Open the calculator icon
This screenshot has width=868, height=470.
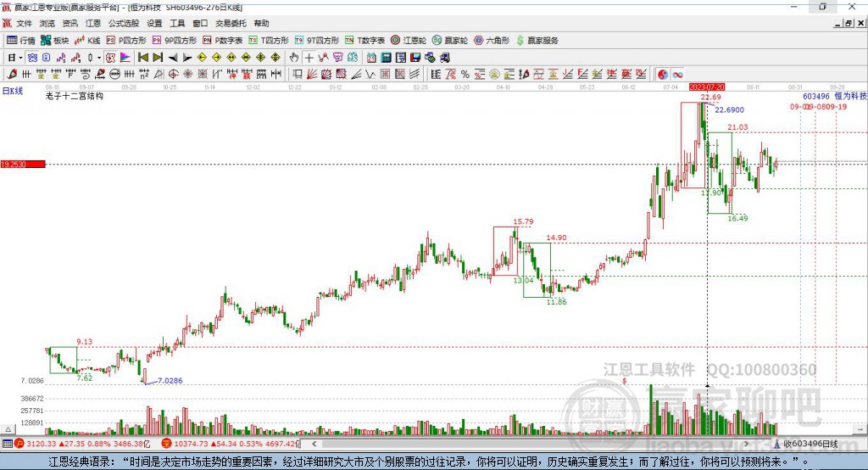click(x=386, y=58)
